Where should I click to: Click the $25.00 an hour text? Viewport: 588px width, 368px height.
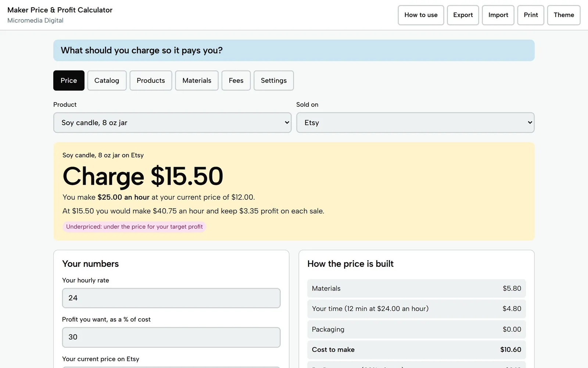click(x=123, y=197)
